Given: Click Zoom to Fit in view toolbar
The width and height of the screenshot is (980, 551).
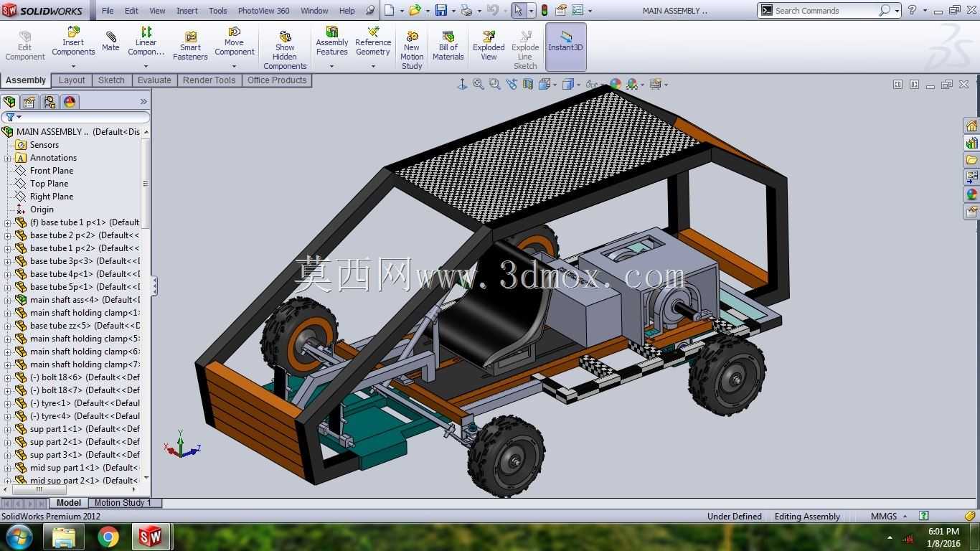Looking at the screenshot, I should 479,85.
